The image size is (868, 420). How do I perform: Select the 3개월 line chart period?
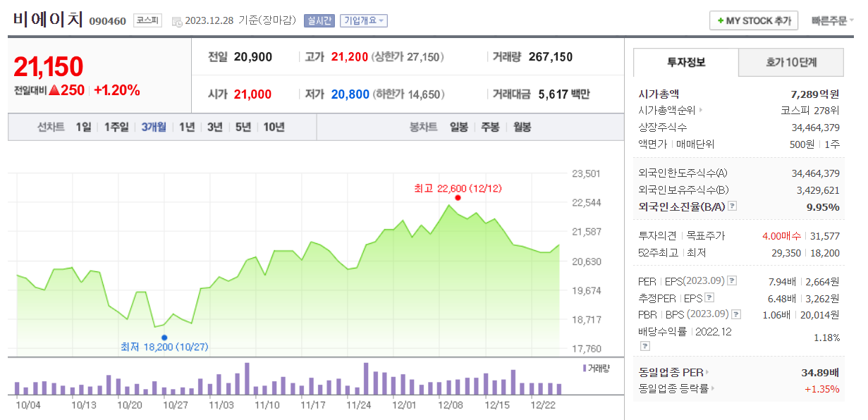pos(154,127)
